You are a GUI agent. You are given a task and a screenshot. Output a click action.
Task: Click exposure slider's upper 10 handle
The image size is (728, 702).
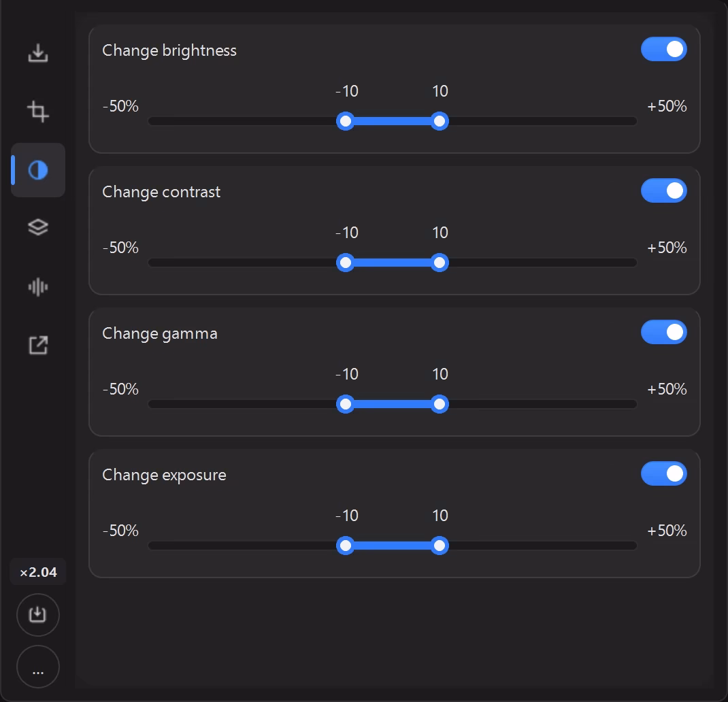tap(440, 546)
